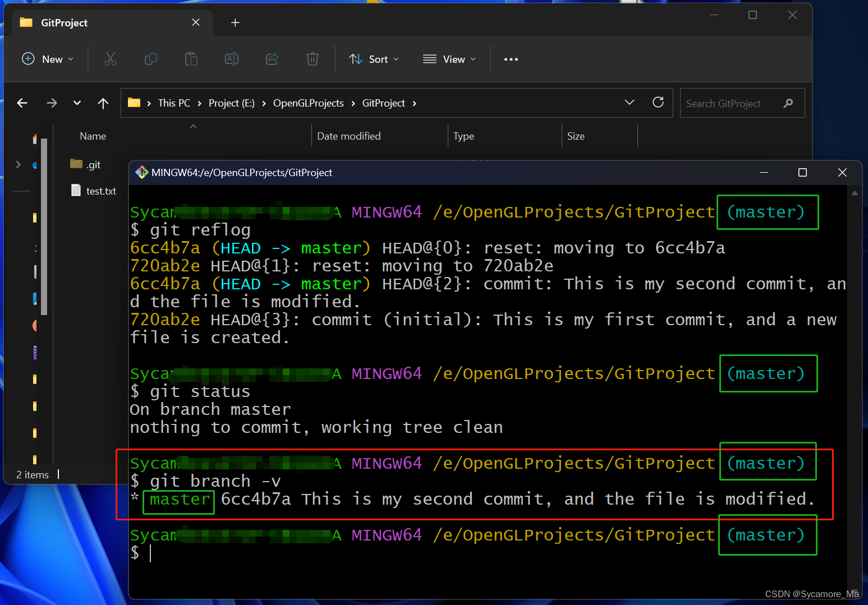This screenshot has width=868, height=605.
Task: Click the Share icon in toolbar
Action: [x=272, y=59]
